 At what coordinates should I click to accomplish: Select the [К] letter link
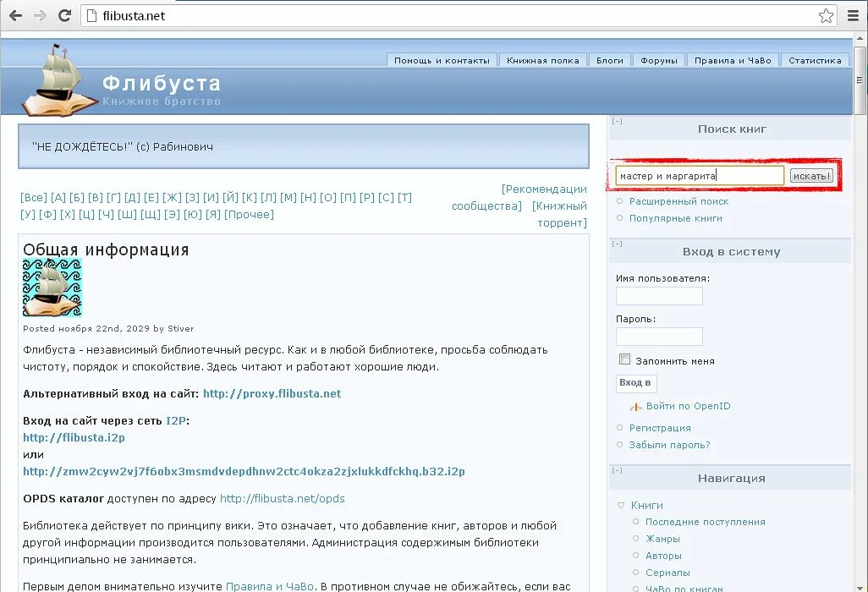click(x=250, y=198)
